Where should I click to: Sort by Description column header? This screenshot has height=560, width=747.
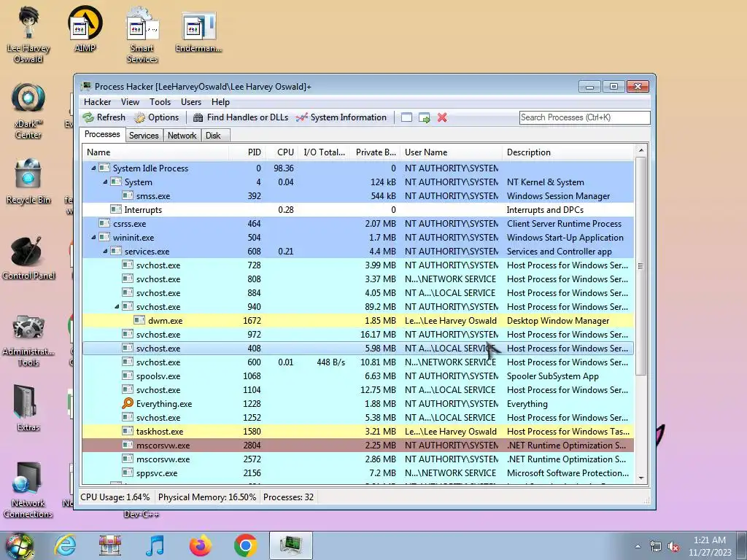coord(568,152)
